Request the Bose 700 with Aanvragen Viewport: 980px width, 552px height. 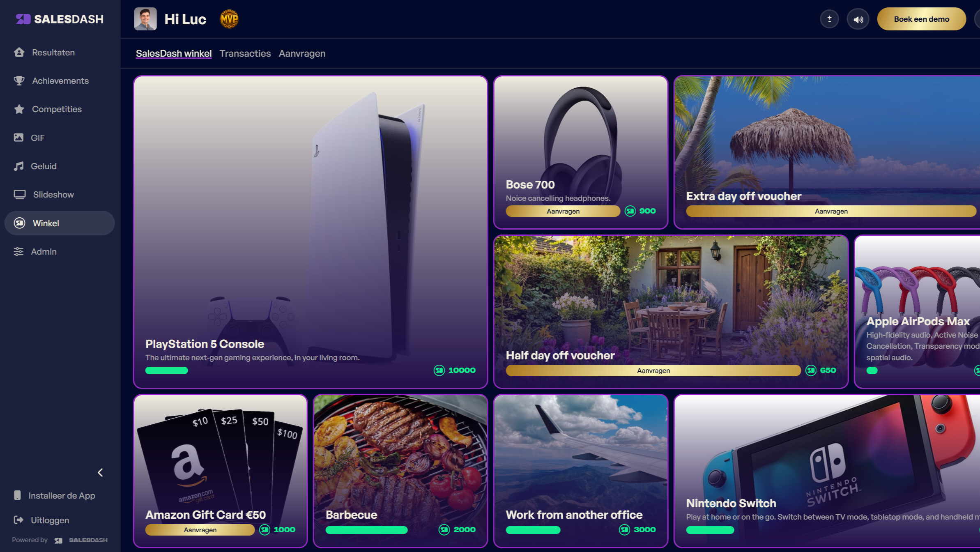coord(563,211)
